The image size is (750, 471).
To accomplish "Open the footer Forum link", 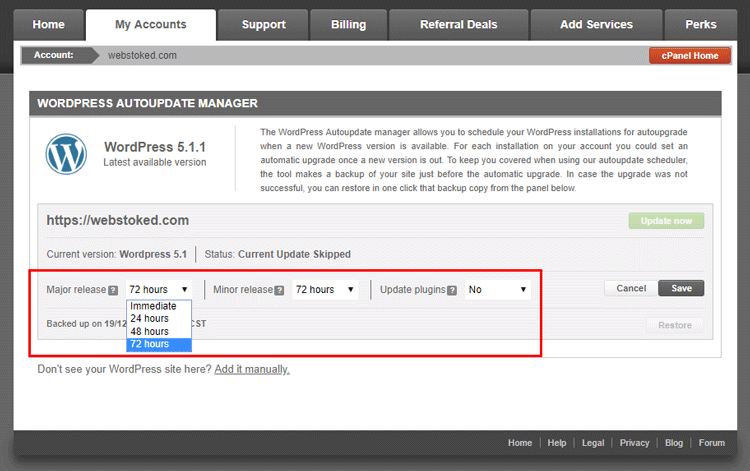I will 712,443.
